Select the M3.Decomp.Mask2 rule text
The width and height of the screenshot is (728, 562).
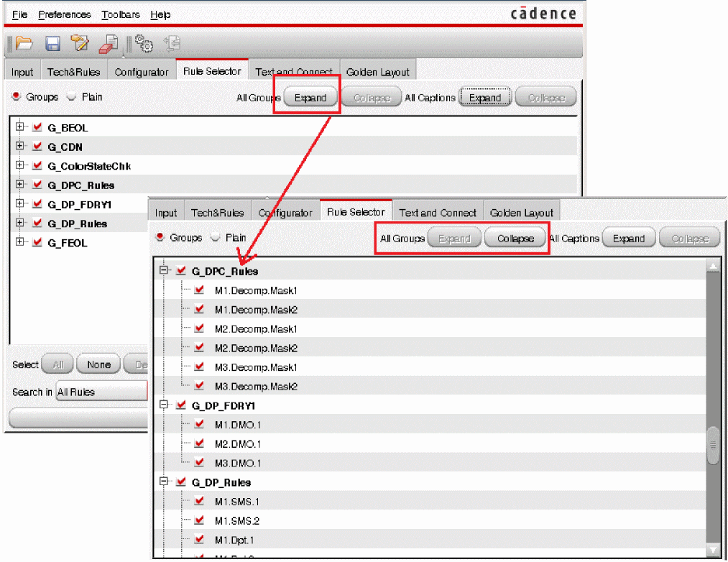pos(256,387)
